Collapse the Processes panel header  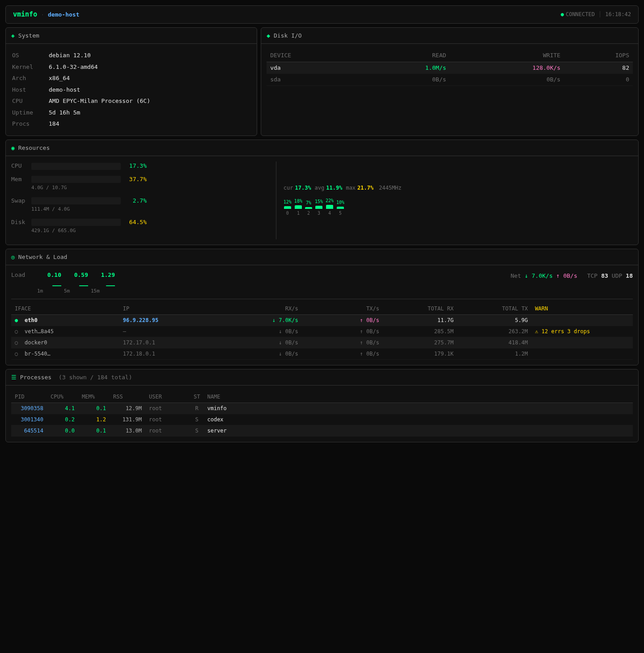point(35,377)
